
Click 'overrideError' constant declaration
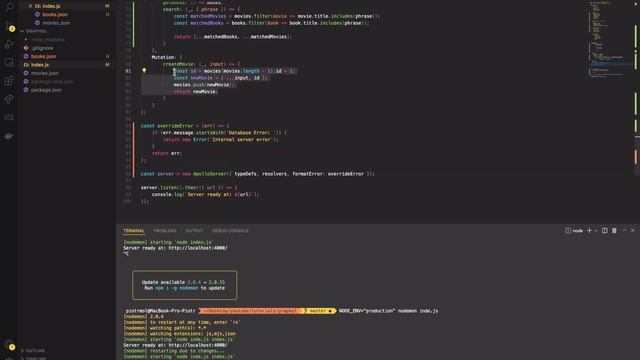coord(175,126)
